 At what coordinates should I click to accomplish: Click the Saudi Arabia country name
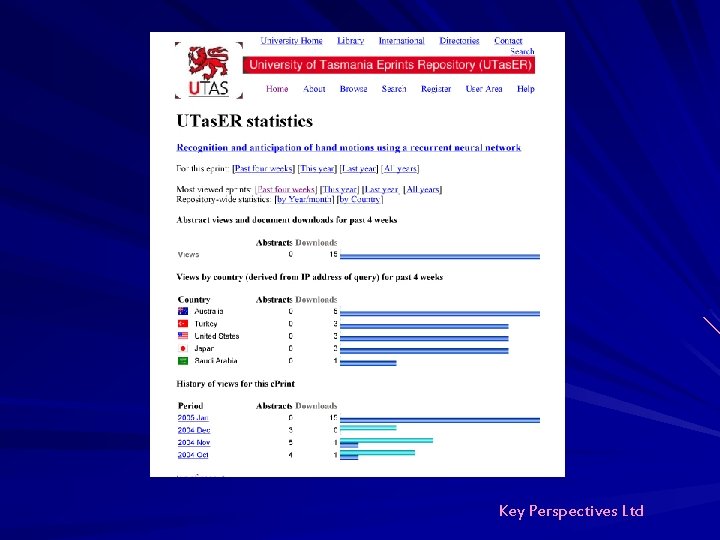point(216,361)
